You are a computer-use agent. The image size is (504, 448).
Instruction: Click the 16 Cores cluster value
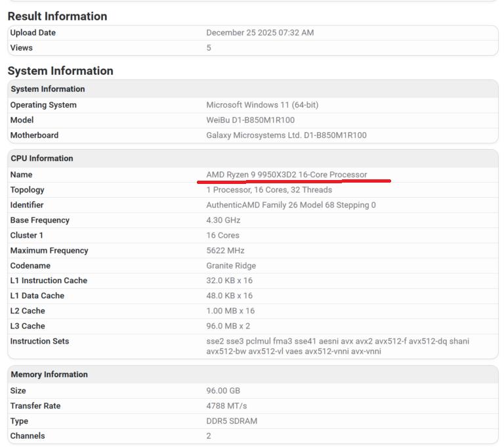click(x=222, y=235)
